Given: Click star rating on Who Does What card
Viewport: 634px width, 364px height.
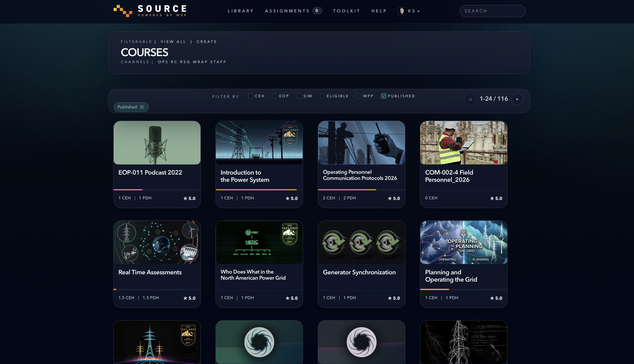Looking at the screenshot, I should 292,298.
